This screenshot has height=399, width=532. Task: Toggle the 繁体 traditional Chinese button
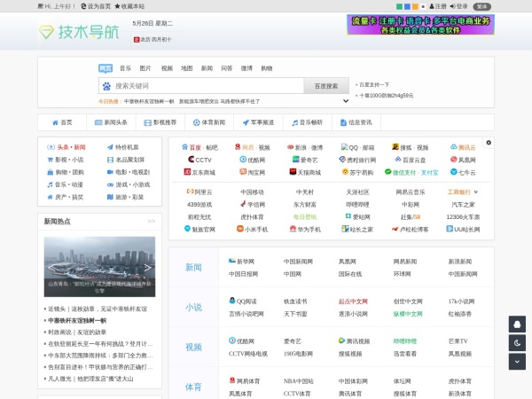point(481,6)
